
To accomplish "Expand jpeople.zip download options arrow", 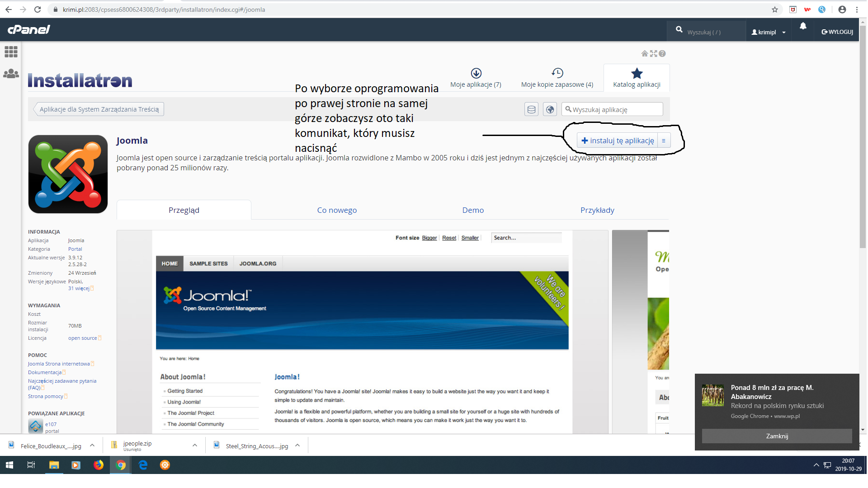I will coord(195,446).
